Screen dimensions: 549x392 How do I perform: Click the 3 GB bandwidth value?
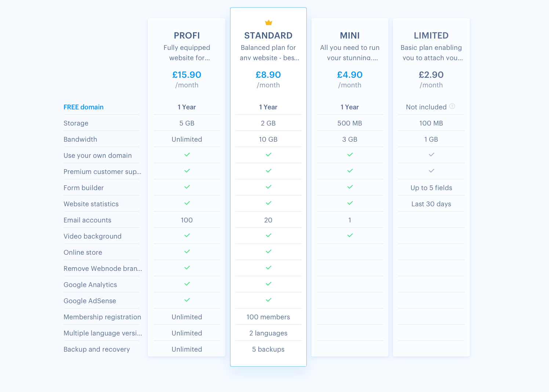(350, 139)
